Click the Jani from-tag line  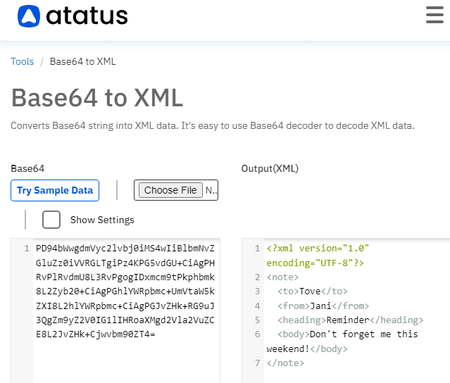(323, 306)
